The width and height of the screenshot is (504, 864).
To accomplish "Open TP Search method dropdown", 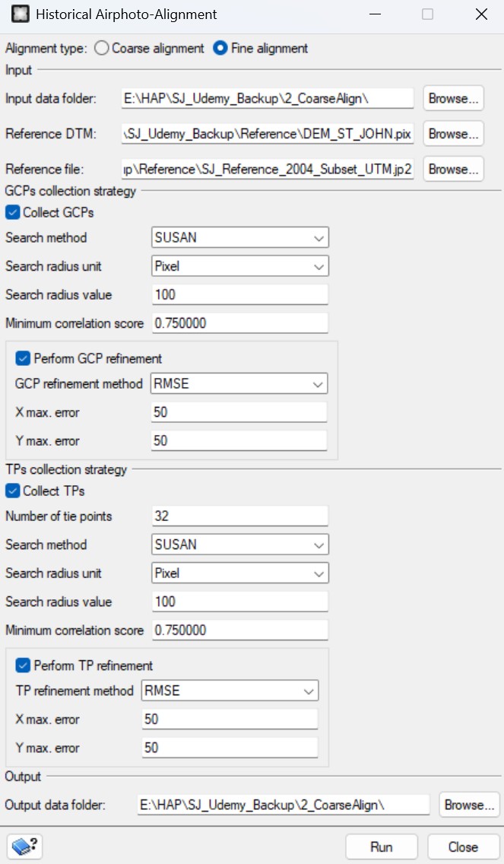I will click(240, 545).
